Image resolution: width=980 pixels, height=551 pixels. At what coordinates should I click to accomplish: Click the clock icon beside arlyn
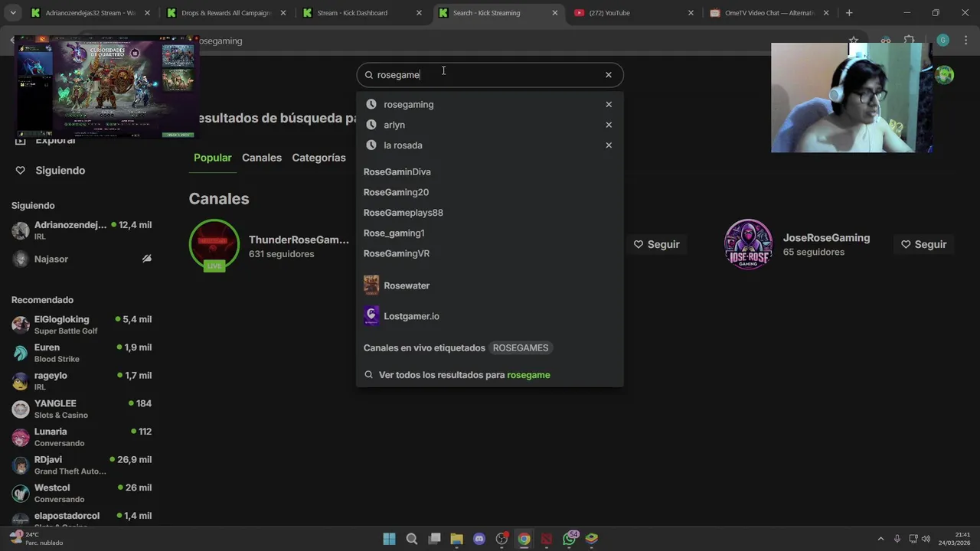[x=371, y=125]
